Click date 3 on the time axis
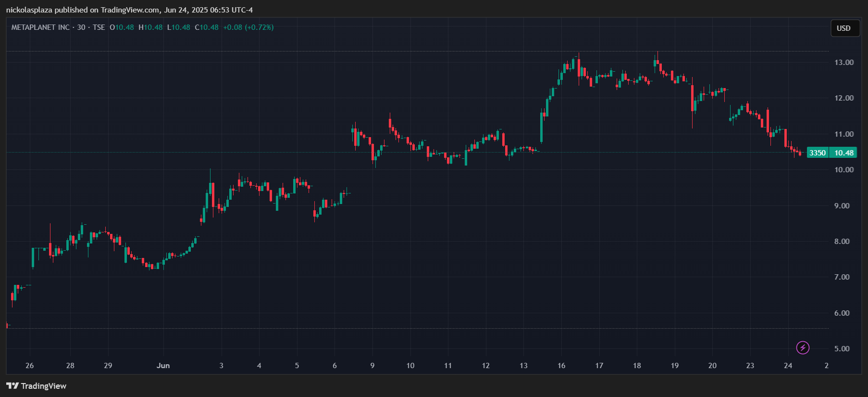This screenshot has height=397, width=868. pos(222,365)
